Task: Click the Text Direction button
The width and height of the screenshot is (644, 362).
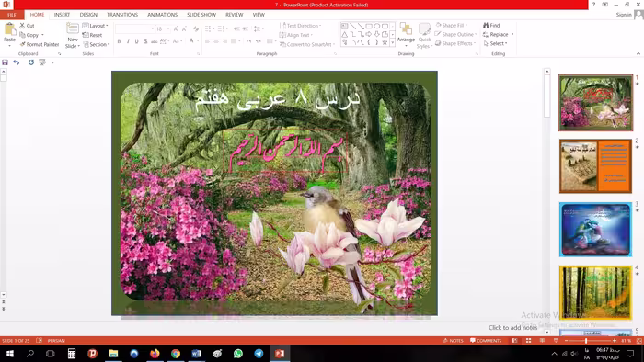Action: pyautogui.click(x=300, y=26)
